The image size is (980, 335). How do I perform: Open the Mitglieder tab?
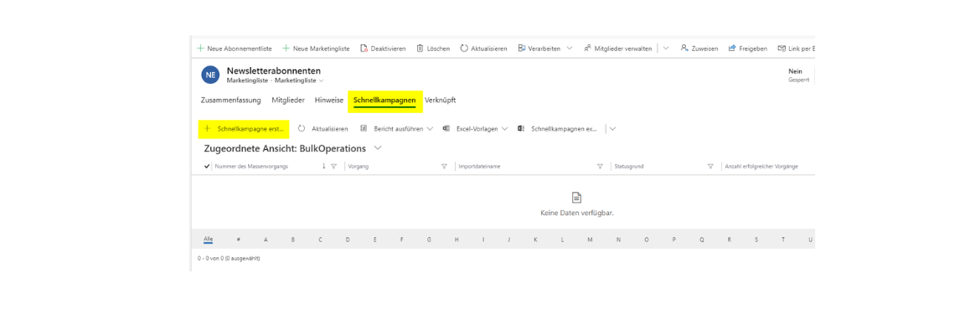point(288,100)
